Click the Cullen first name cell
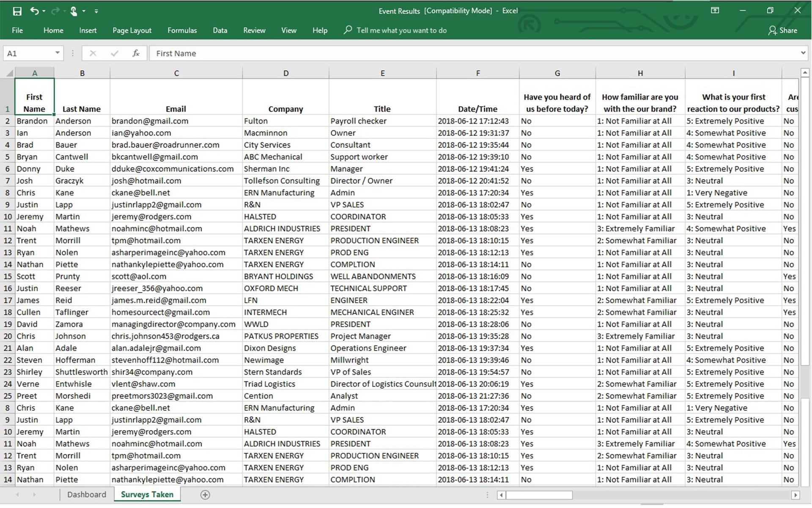Viewport: 812px width, 508px height. tap(35, 312)
